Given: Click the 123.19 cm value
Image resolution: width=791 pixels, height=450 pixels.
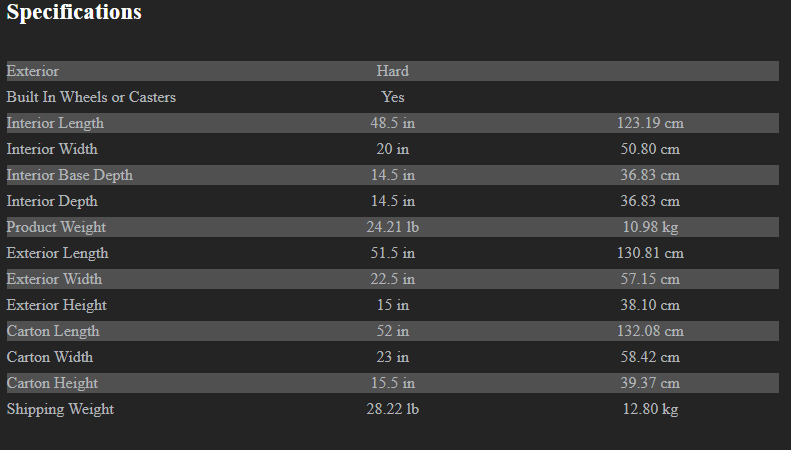Looking at the screenshot, I should click(649, 123).
